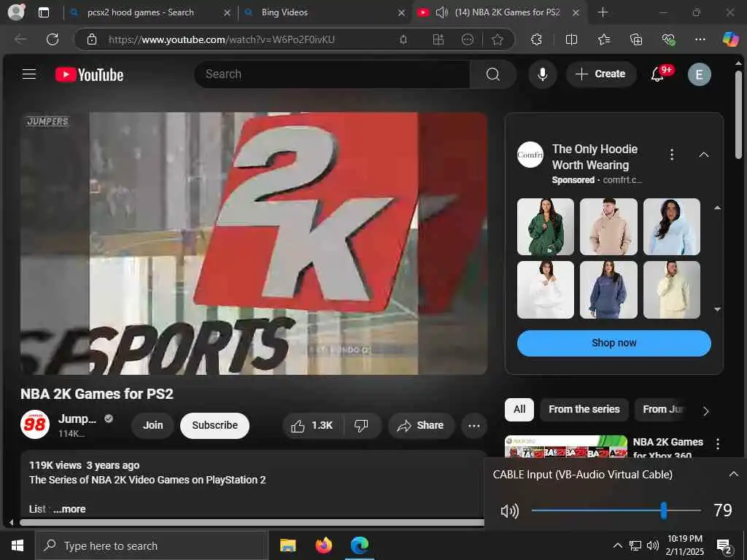Open browser essentials heart icon
747x560 pixels.
click(668, 39)
